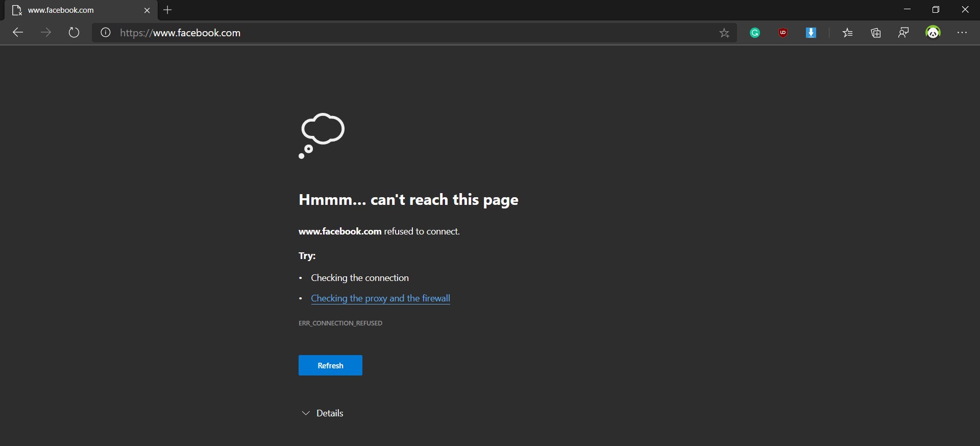
Task: Restore down the browser window
Action: (936, 10)
